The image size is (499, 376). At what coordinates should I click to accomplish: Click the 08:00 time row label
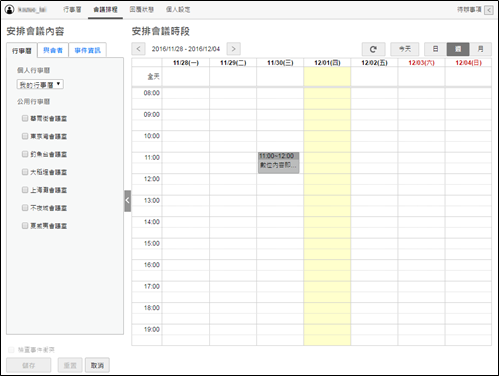coord(151,93)
